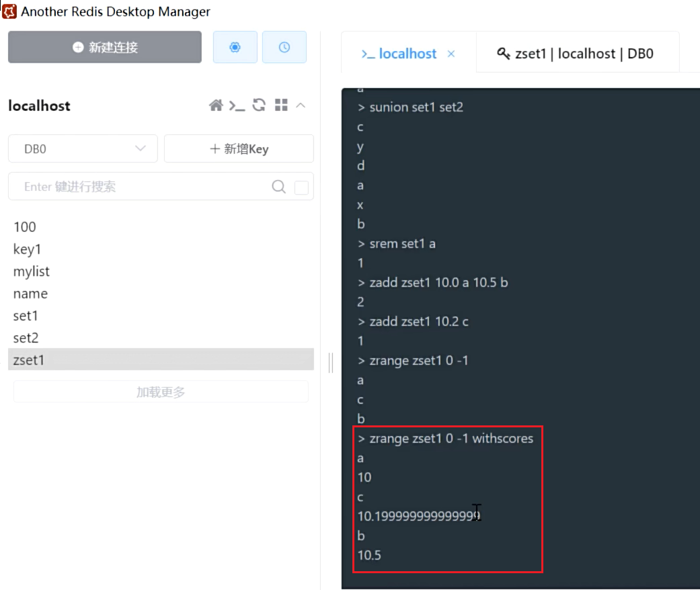Toggle the exact search checkbox
The height and width of the screenshot is (590, 700).
[302, 187]
